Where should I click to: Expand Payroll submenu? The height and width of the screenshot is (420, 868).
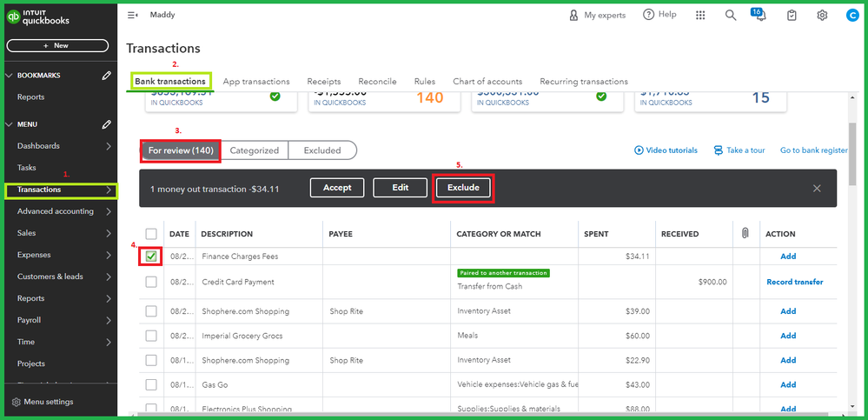[x=109, y=320]
